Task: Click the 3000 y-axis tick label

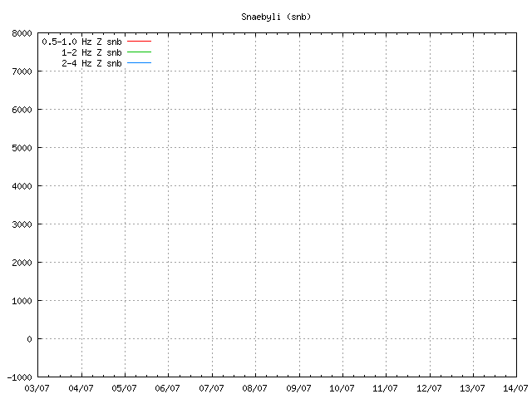Action: click(x=22, y=224)
